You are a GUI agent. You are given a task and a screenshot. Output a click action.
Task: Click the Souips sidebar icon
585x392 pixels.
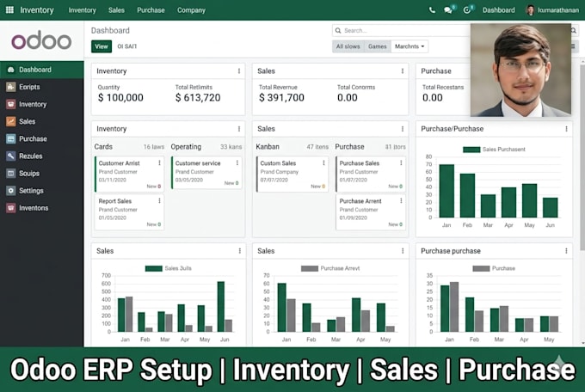click(11, 173)
